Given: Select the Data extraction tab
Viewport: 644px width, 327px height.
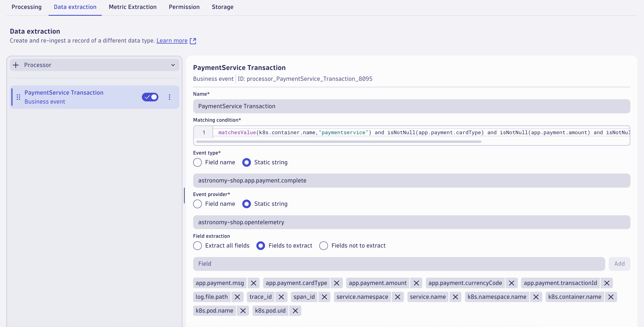Looking at the screenshot, I should tap(75, 7).
